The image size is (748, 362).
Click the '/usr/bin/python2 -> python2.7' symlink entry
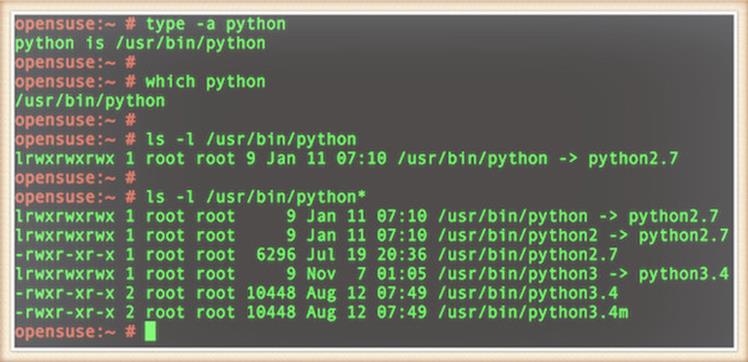[583, 236]
